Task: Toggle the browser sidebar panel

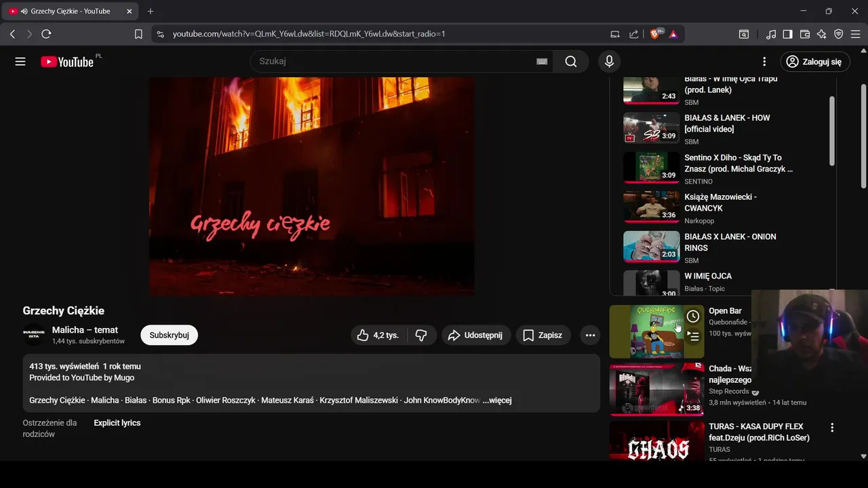Action: tap(788, 34)
